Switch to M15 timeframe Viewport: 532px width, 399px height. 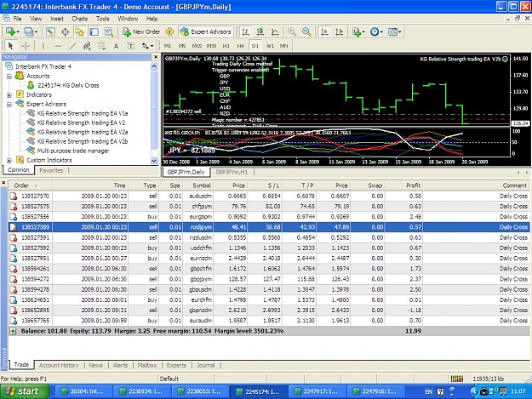coord(197,45)
